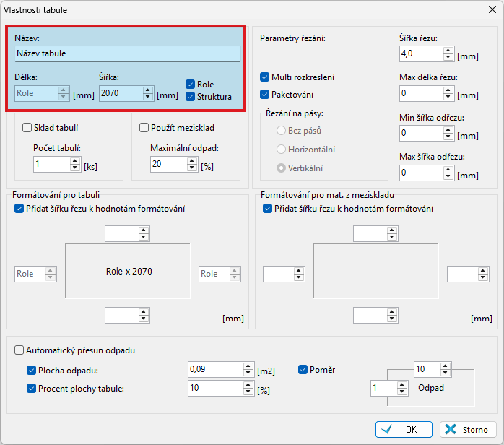Viewport: 504px width, 445px height.
Task: Increase Šířka value with up arrow
Action: click(x=149, y=90)
